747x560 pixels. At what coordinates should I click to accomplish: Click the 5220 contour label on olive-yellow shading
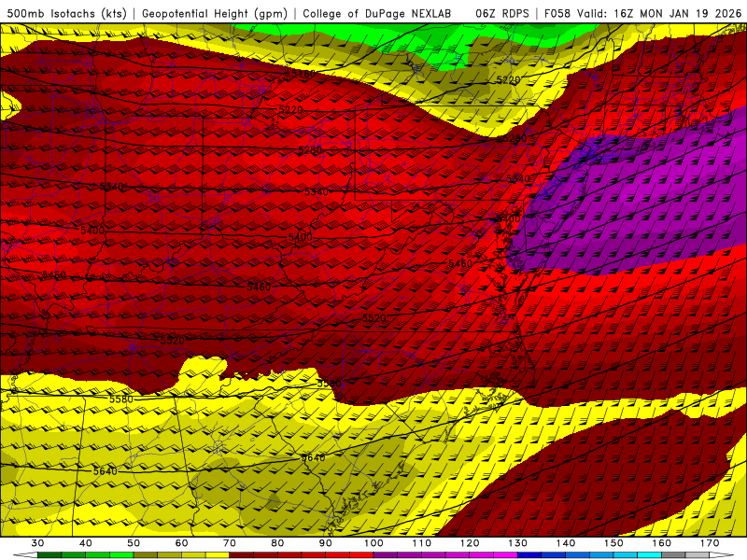coord(508,80)
